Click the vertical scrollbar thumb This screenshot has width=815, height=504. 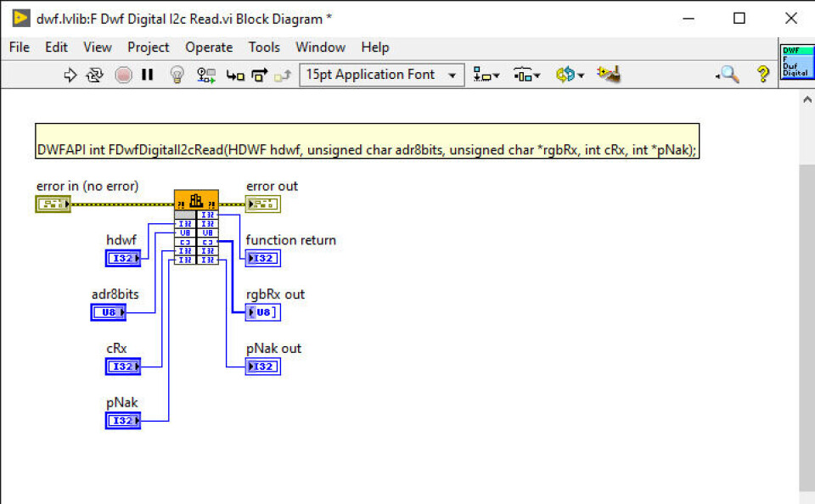tap(807, 327)
